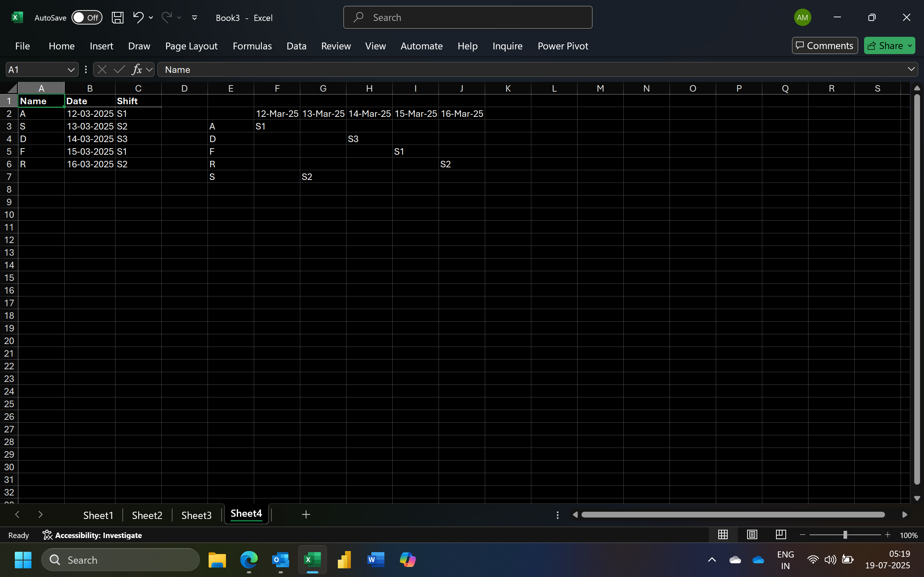The image size is (924, 577).
Task: Add a new sheet with plus icon
Action: [x=306, y=515]
